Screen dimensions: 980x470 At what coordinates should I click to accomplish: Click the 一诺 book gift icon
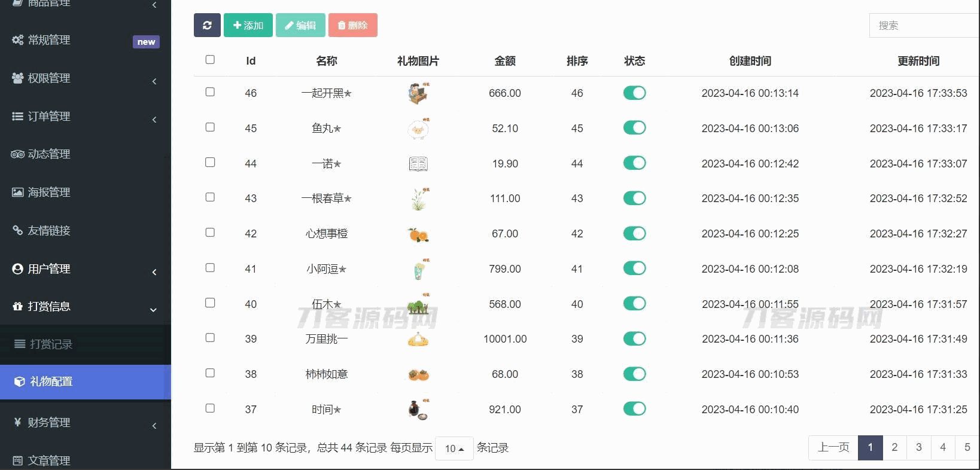click(x=418, y=164)
